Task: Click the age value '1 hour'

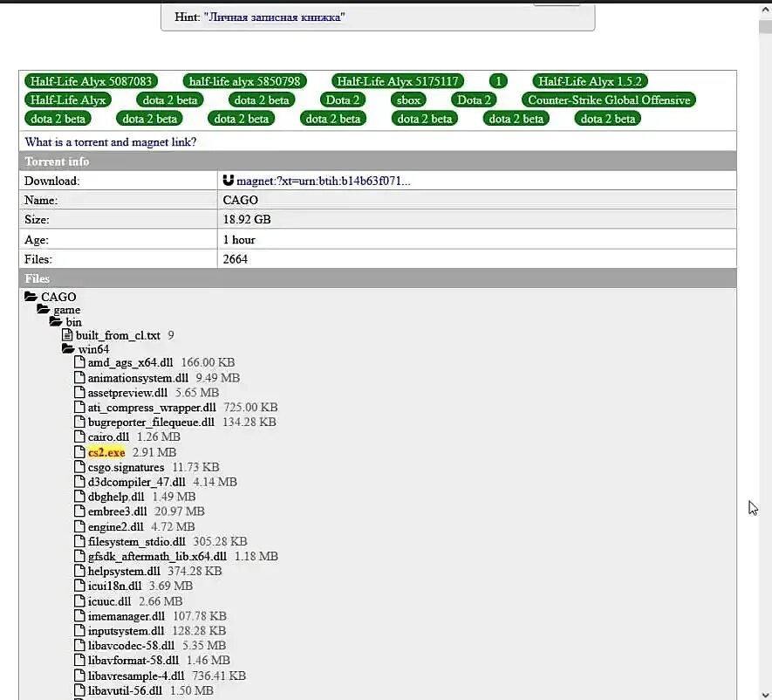Action: point(239,239)
